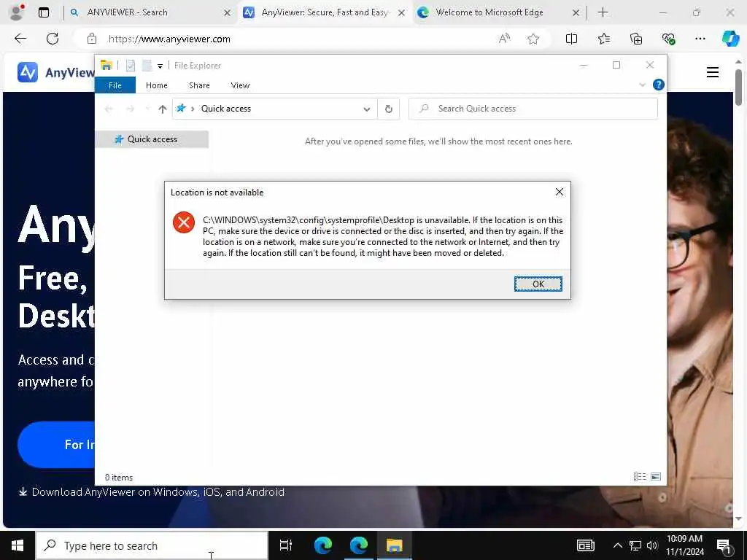Expand the address bar history dropdown

click(367, 109)
